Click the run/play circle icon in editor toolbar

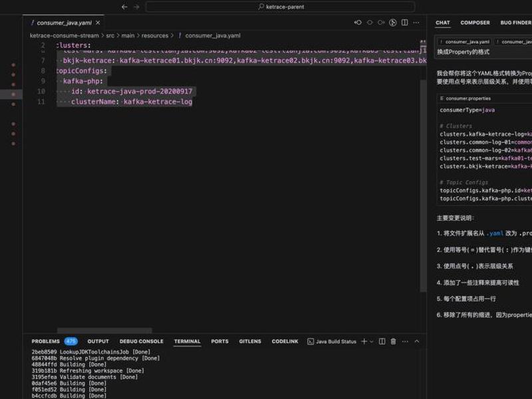coord(392,23)
